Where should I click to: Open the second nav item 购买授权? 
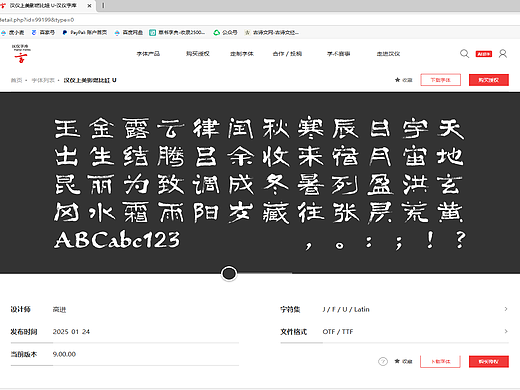(x=198, y=54)
